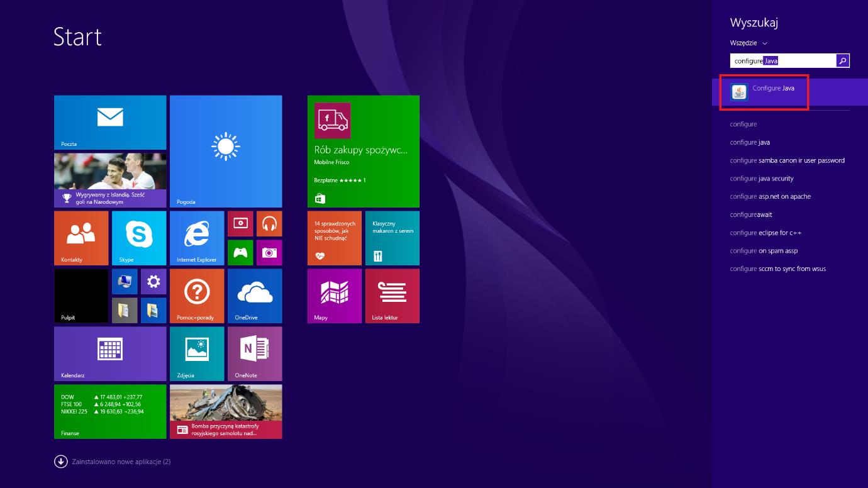The height and width of the screenshot is (488, 868).
Task: Click the search box containing configure Java
Action: click(783, 60)
